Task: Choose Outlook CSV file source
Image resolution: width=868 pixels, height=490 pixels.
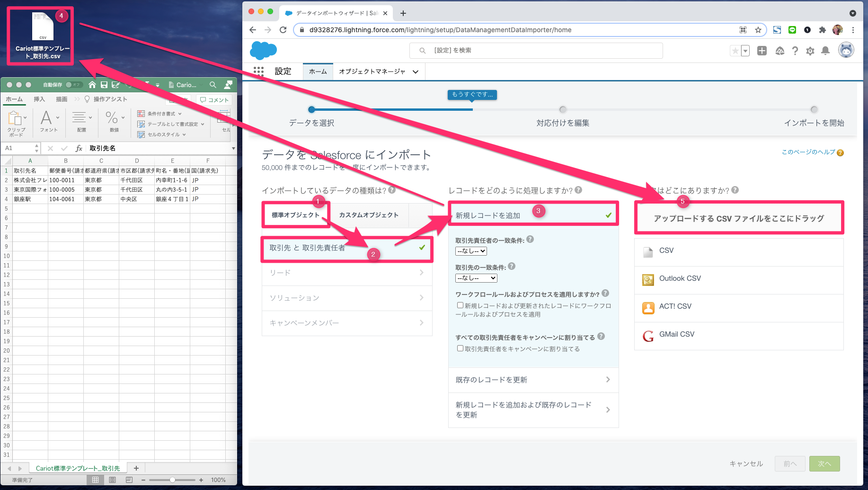Action: tap(739, 280)
